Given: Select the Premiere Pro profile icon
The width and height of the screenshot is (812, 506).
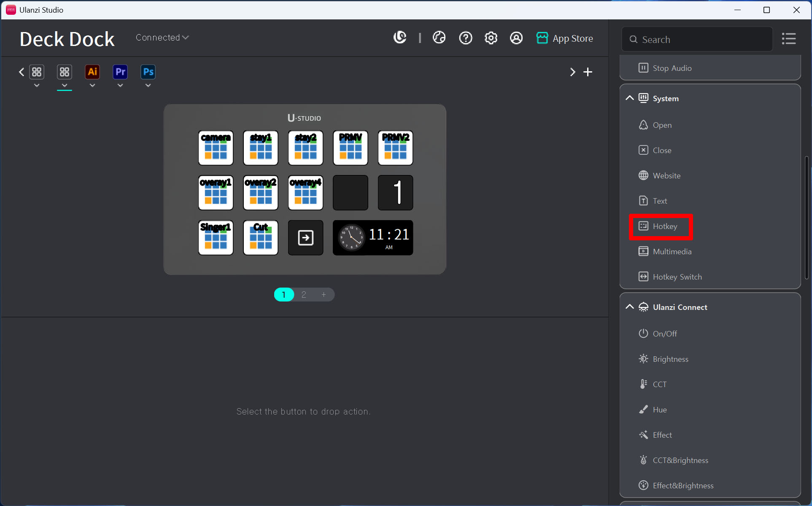Looking at the screenshot, I should click(120, 72).
